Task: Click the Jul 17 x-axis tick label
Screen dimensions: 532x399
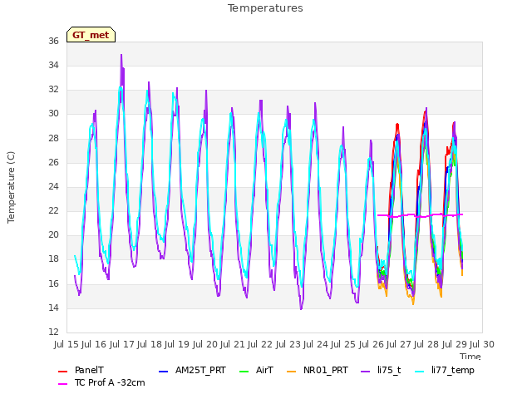Action: (x=121, y=344)
